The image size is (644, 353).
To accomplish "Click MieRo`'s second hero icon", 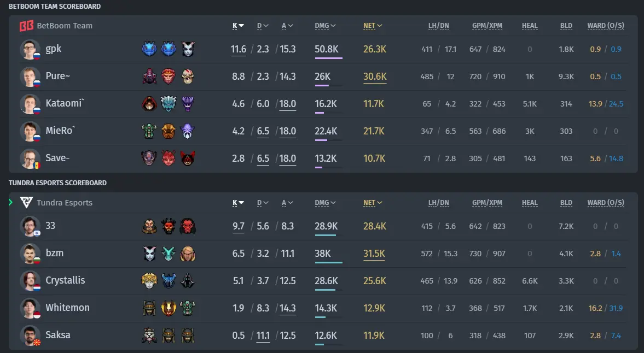I will point(169,131).
